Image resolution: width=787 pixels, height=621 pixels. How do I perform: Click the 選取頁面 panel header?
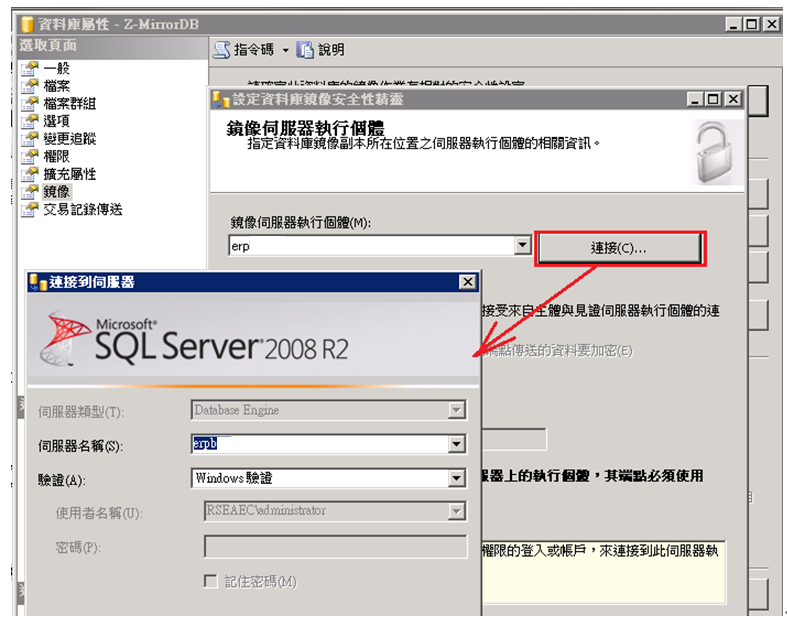(x=113, y=46)
